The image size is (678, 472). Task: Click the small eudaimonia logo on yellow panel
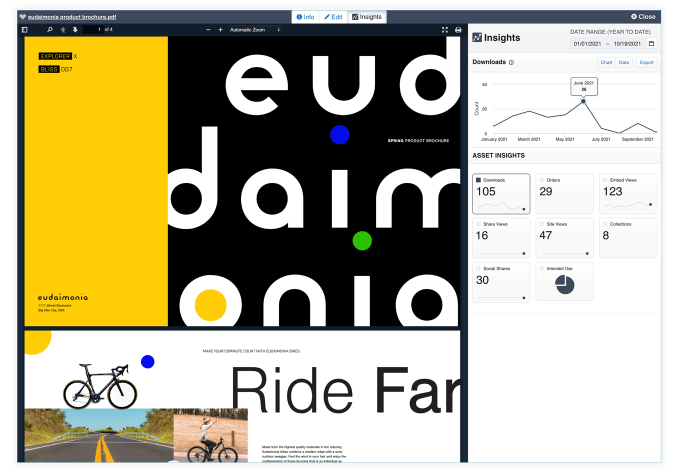tap(63, 297)
